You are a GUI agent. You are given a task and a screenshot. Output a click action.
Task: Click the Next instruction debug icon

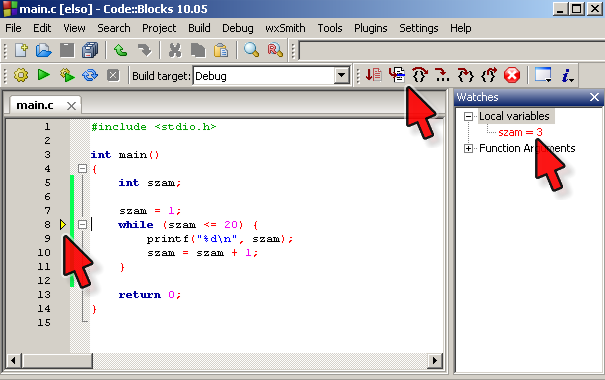coord(442,74)
